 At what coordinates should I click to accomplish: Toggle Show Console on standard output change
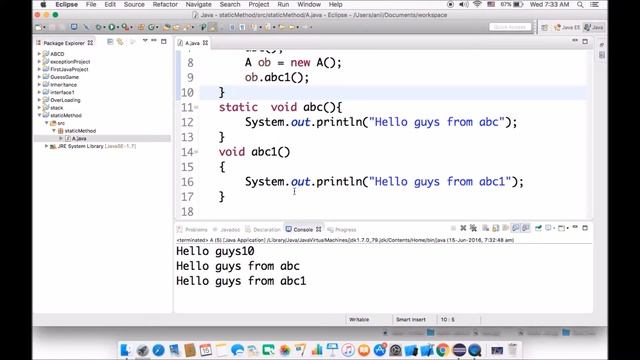[x=515, y=228]
